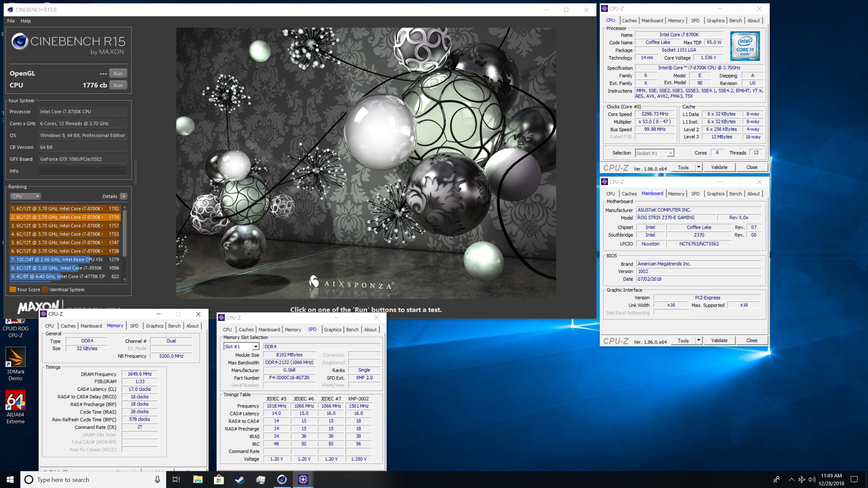
Task: Click the ranking list scrollbar thumb
Action: click(x=124, y=233)
